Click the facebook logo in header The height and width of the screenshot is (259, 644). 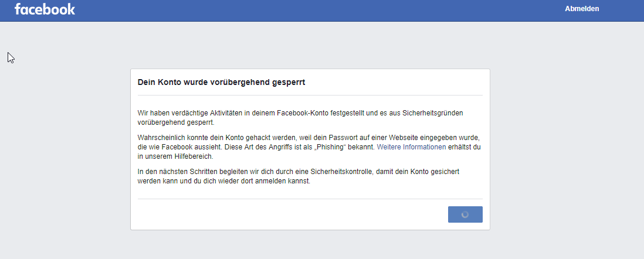pos(45,9)
